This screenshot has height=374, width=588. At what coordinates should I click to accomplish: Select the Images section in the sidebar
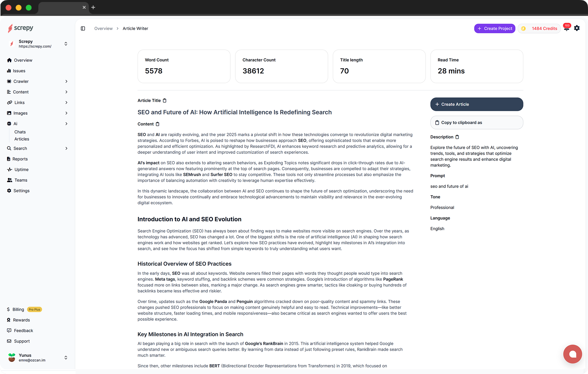(21, 113)
